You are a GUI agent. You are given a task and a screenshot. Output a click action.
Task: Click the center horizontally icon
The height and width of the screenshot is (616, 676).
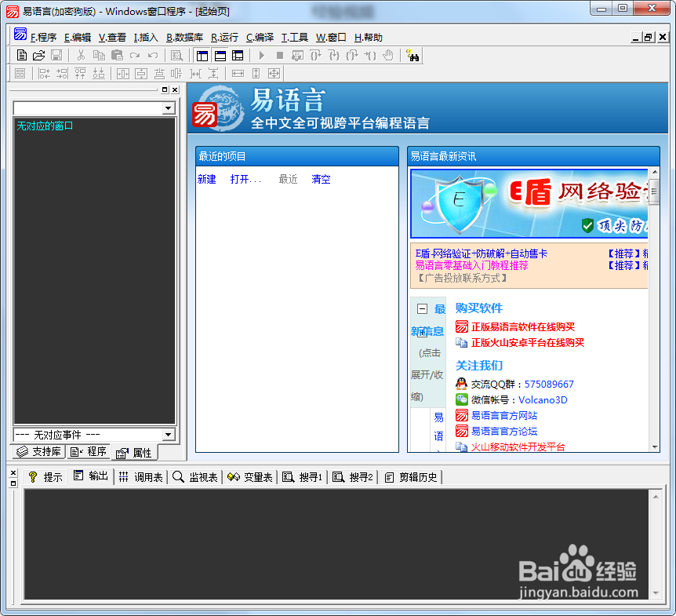click(123, 73)
